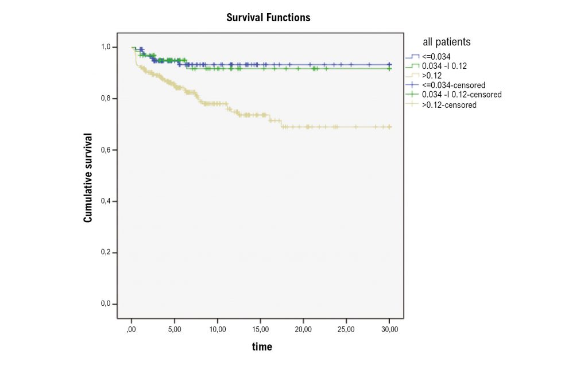Click the final censored marker on the beige curve

[x=389, y=127]
